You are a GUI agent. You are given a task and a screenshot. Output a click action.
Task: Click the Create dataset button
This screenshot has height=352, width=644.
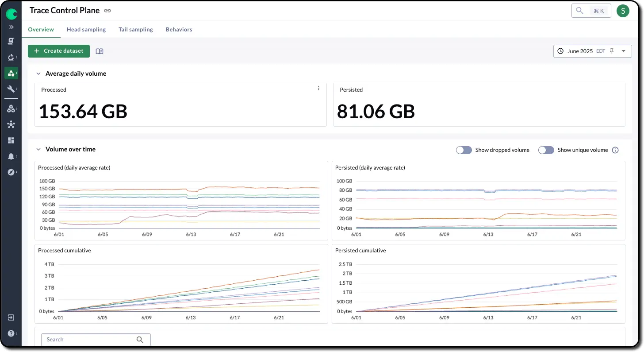coord(59,51)
